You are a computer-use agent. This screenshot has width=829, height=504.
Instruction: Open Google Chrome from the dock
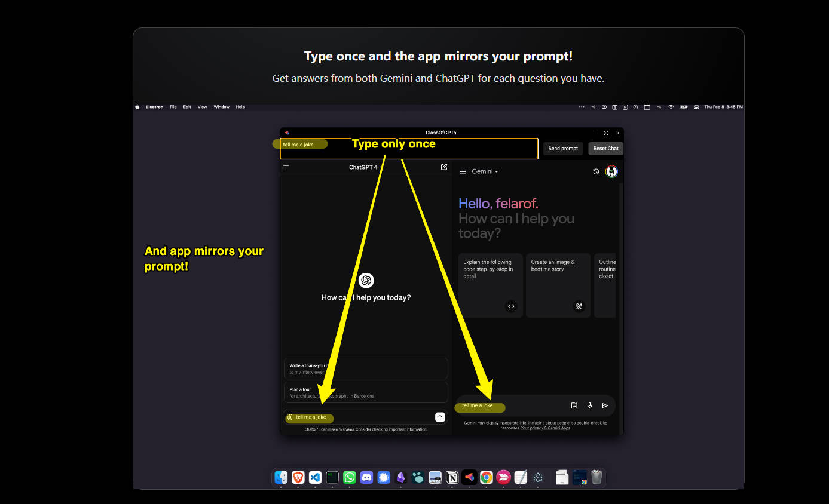[x=487, y=477]
